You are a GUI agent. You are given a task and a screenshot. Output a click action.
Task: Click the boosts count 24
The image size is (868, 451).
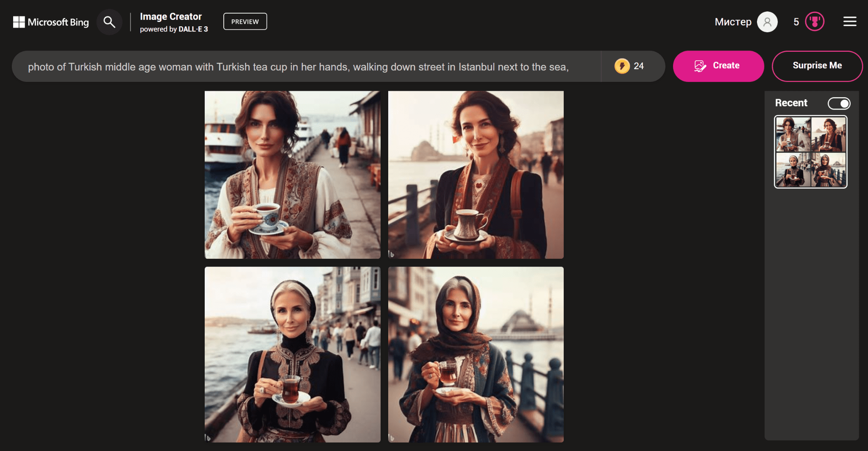click(x=638, y=66)
